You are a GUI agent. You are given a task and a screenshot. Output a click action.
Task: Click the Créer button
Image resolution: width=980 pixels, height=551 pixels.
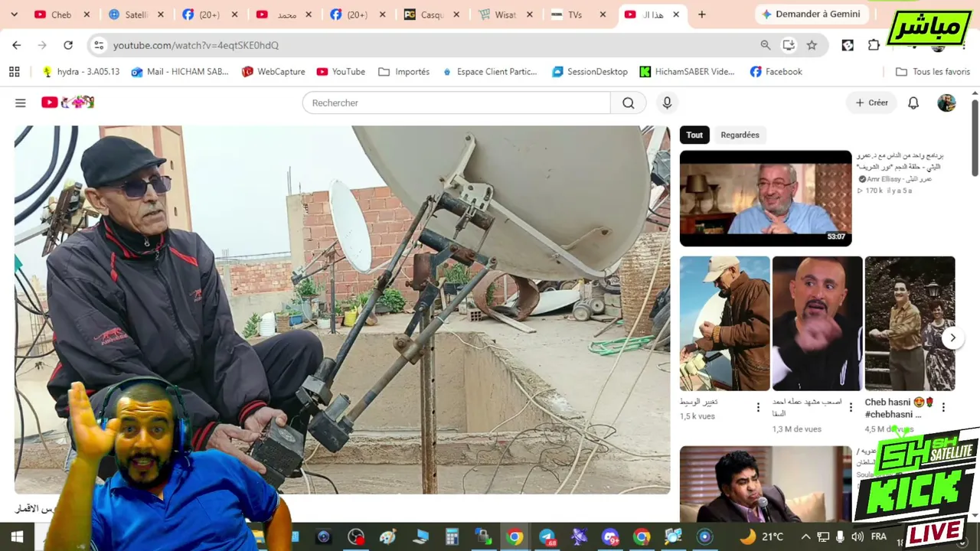pyautogui.click(x=871, y=103)
